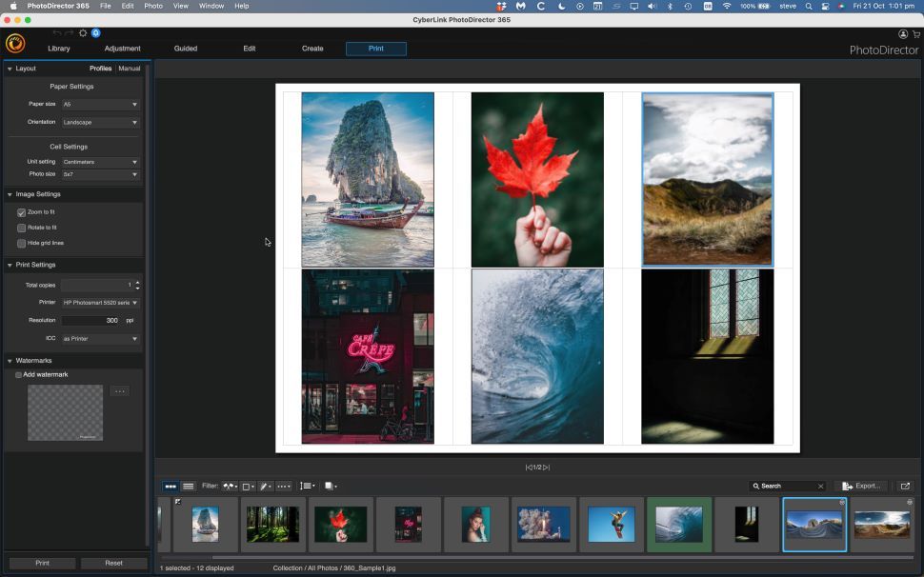Click the Reset button

tap(113, 562)
